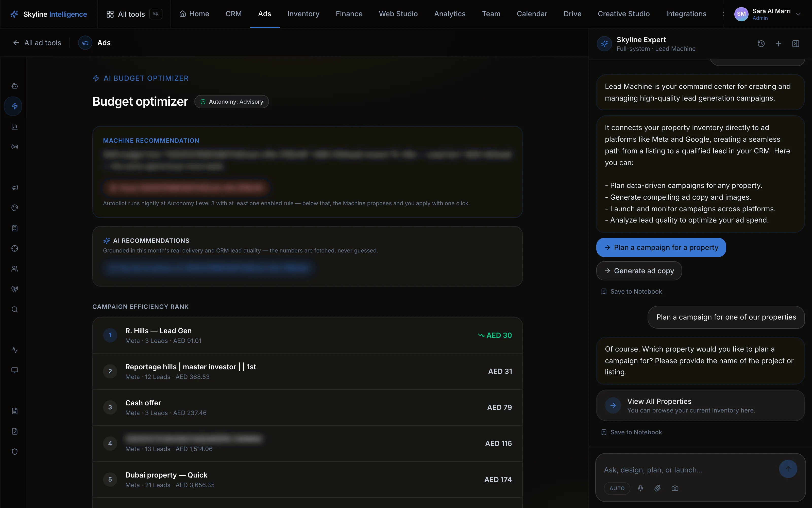
Task: Go to the Analytics tab
Action: (450, 14)
